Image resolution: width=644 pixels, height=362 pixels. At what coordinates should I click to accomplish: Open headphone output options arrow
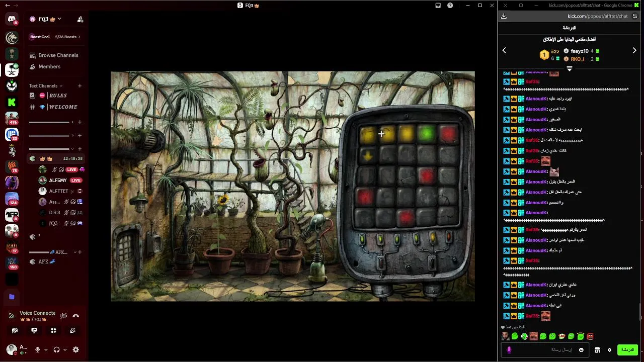click(65, 349)
